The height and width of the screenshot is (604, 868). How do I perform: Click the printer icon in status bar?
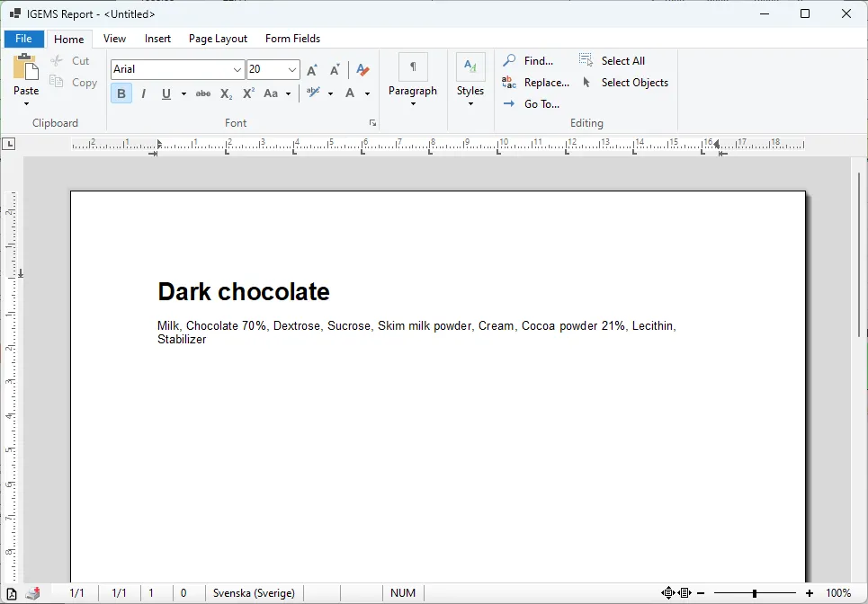pos(32,593)
